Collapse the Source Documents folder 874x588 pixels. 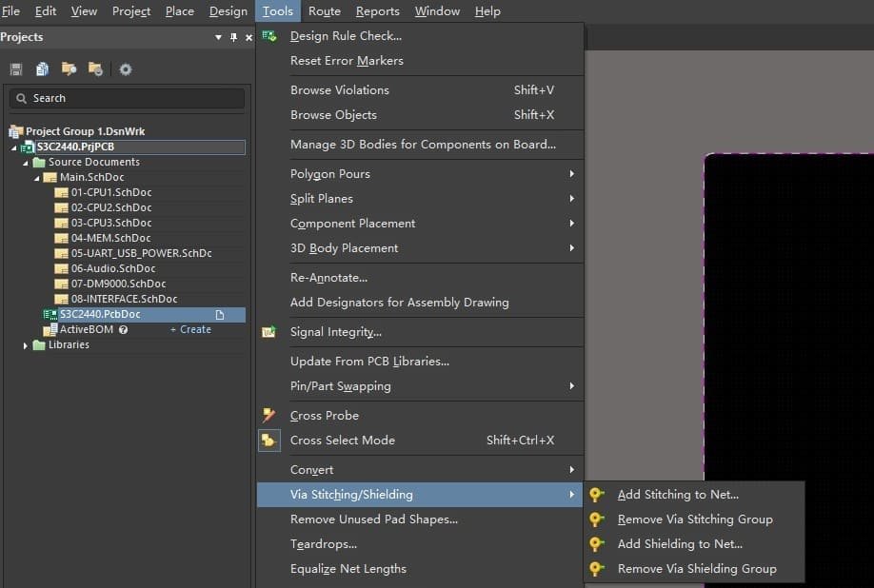(25, 163)
